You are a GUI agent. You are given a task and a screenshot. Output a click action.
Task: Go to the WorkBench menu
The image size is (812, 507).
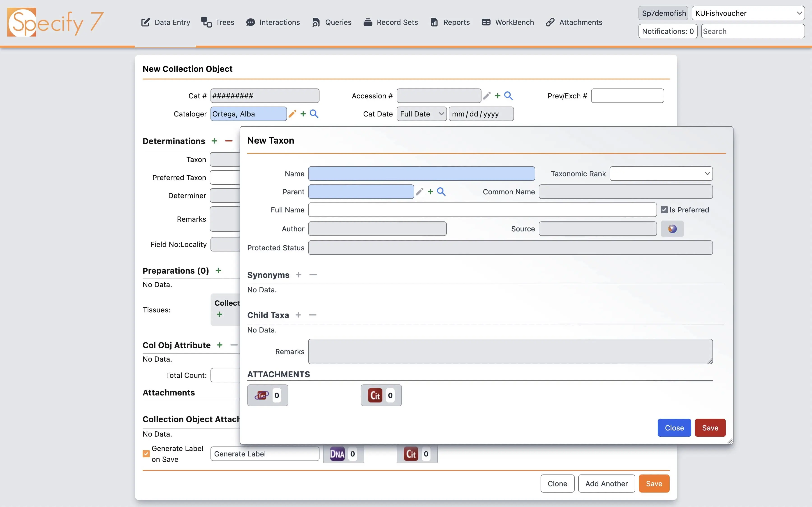pos(508,22)
